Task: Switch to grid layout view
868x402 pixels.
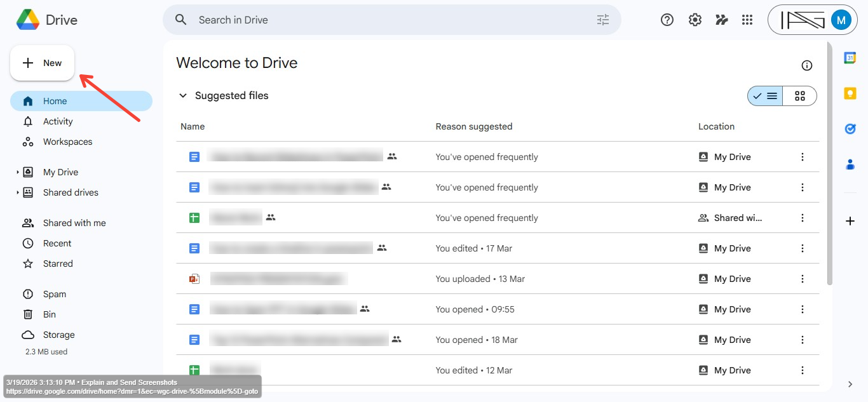Action: coord(800,96)
